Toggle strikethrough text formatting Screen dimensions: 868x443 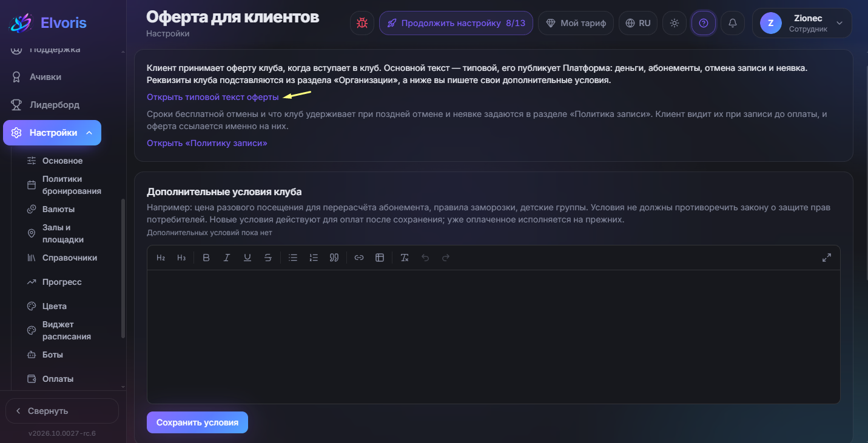click(268, 258)
